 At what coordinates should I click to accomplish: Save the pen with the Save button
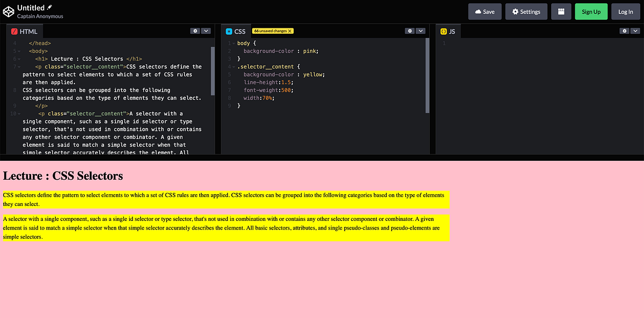click(x=484, y=11)
